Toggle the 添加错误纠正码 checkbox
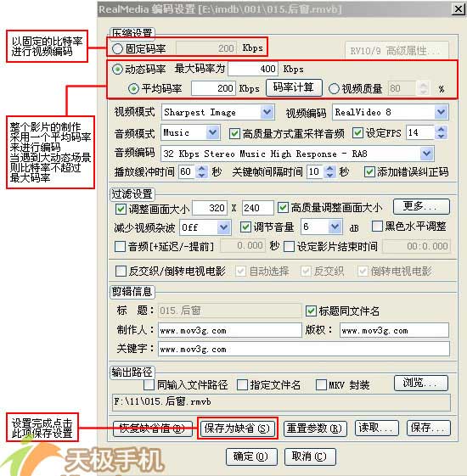467x476 pixels. click(369, 172)
